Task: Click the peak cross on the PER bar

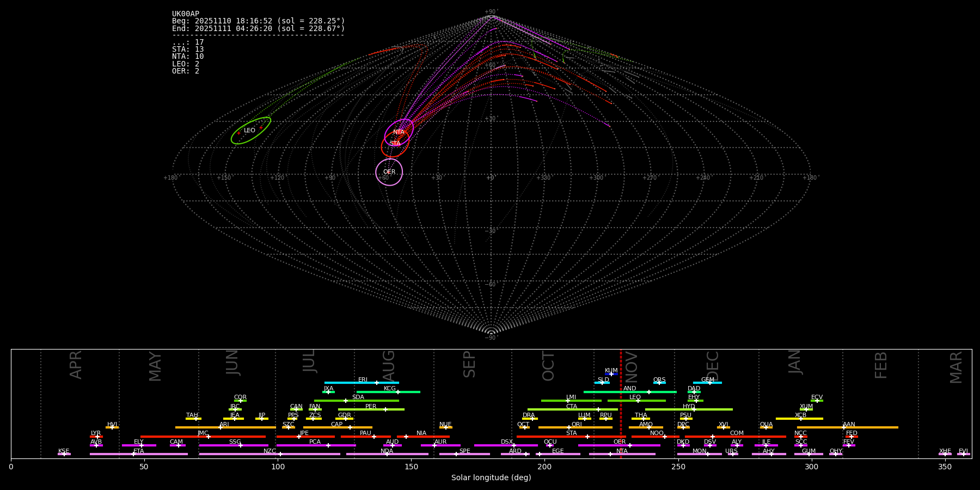Action: pos(385,409)
